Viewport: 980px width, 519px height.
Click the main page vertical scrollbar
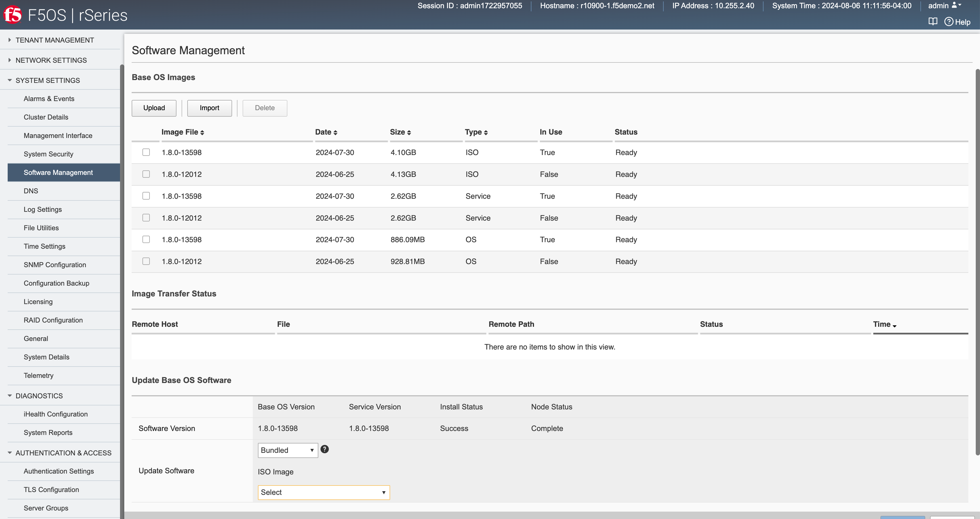977,262
